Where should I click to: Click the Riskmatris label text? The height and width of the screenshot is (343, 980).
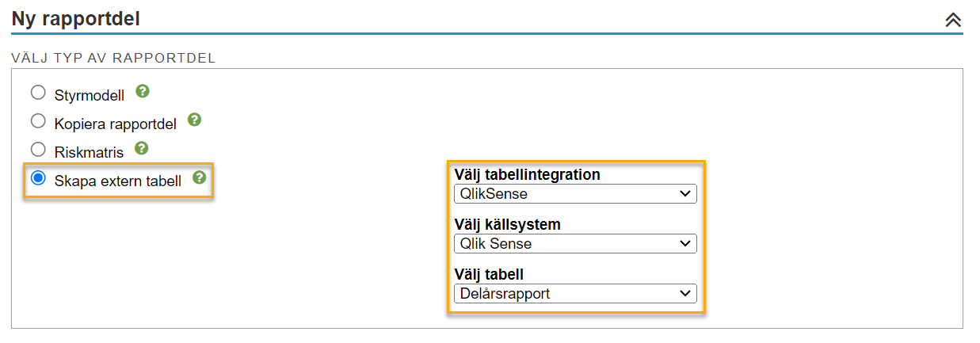tap(89, 153)
